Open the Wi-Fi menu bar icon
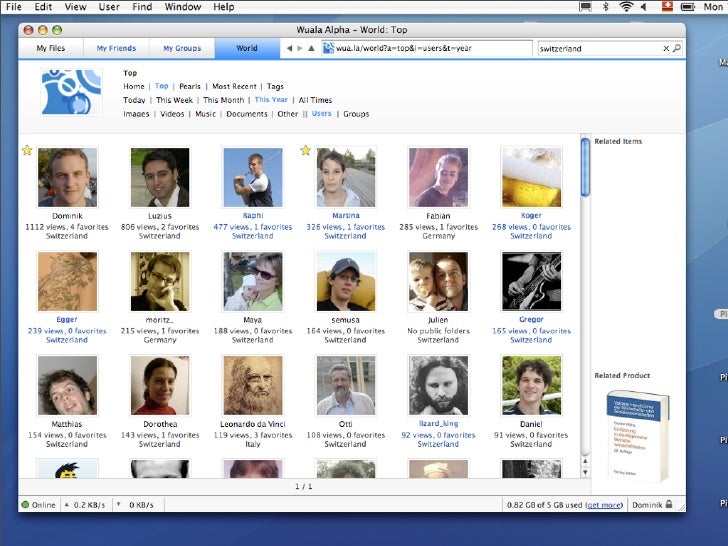This screenshot has width=728, height=546. 626,6
